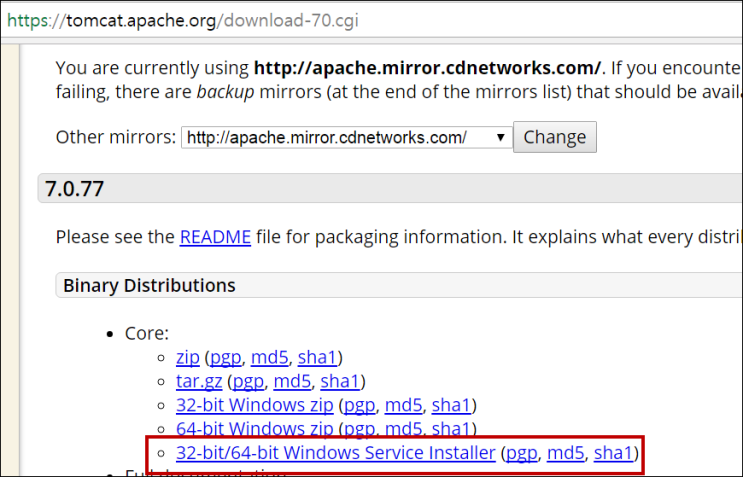Open sha1 checksum for tar.gz
The height and width of the screenshot is (477, 743).
point(341,381)
